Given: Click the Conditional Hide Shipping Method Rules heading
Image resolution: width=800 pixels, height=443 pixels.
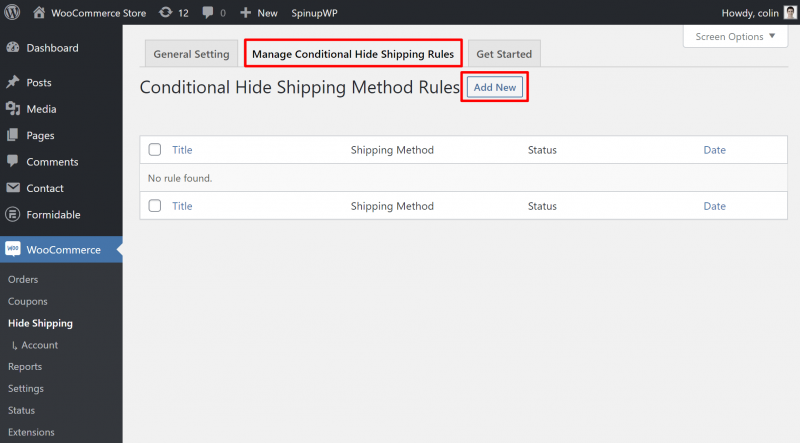Looking at the screenshot, I should coord(299,87).
